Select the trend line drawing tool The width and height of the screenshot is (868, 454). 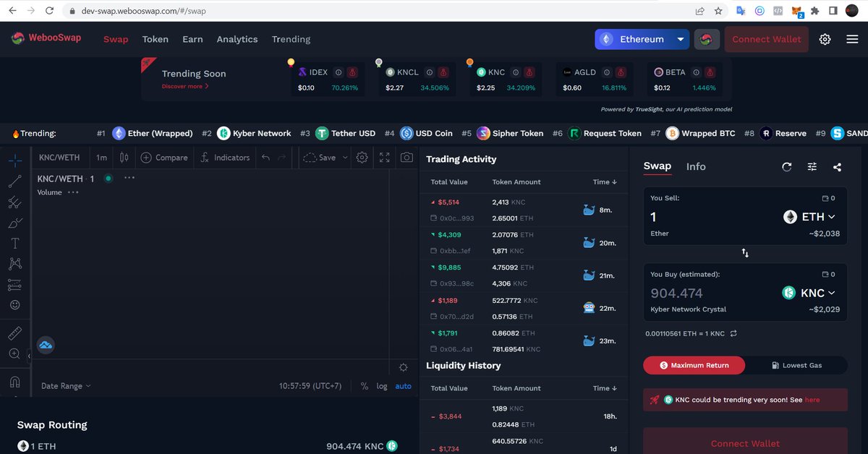pos(14,181)
